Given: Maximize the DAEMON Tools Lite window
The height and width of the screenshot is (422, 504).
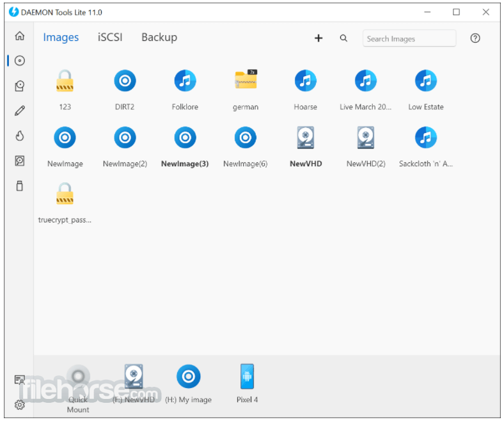Looking at the screenshot, I should coord(456,12).
